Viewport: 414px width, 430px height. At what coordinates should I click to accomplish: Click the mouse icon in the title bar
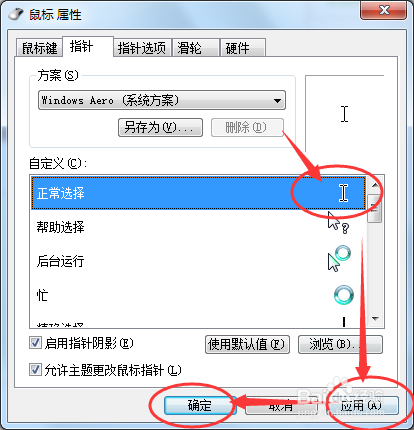pyautogui.click(x=16, y=14)
